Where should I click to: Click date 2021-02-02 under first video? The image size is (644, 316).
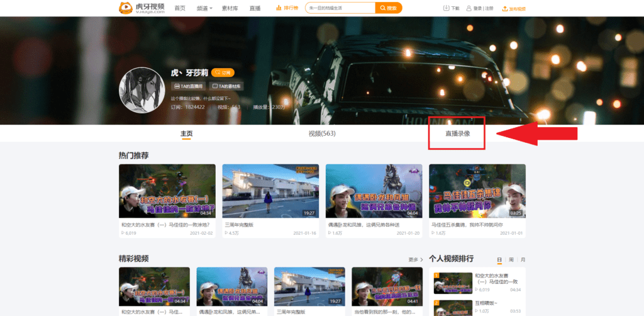202,233
